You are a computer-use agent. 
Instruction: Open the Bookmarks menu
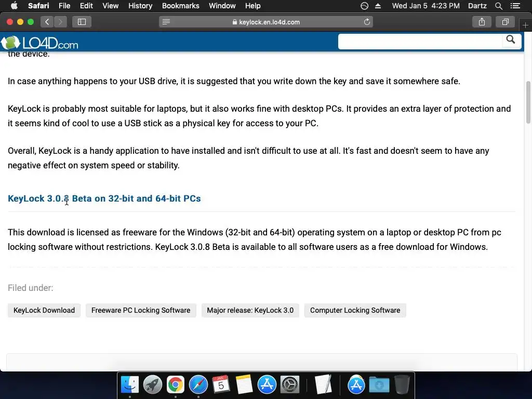pos(180,6)
